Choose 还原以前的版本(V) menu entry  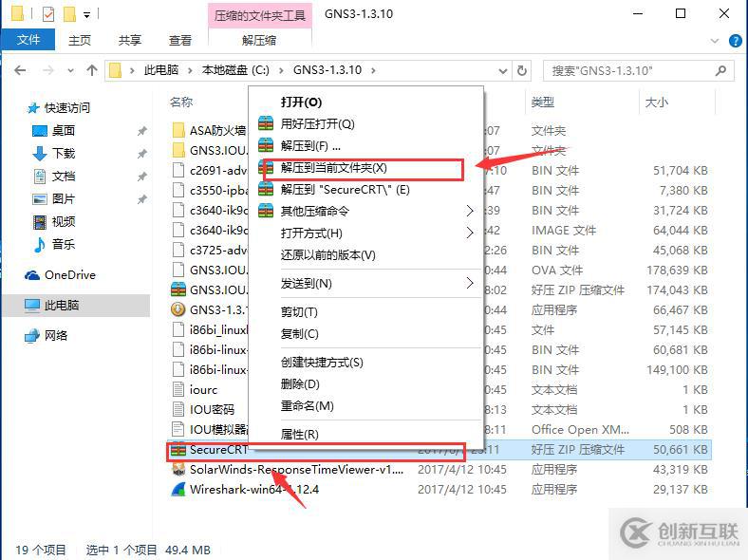click(327, 255)
